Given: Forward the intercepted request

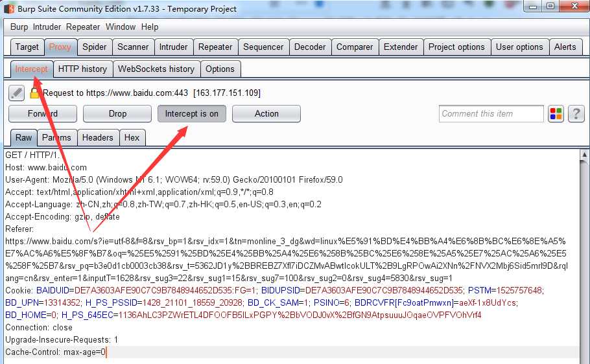Looking at the screenshot, I should coord(43,113).
